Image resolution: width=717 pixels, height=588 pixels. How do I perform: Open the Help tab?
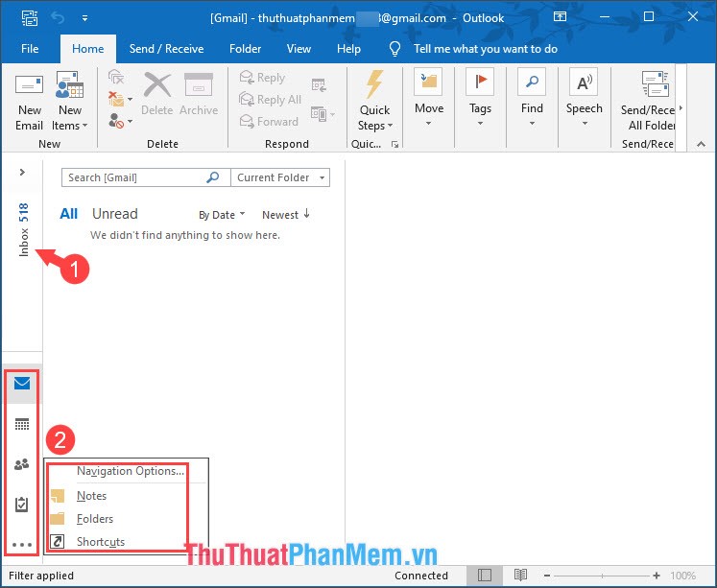coord(348,49)
